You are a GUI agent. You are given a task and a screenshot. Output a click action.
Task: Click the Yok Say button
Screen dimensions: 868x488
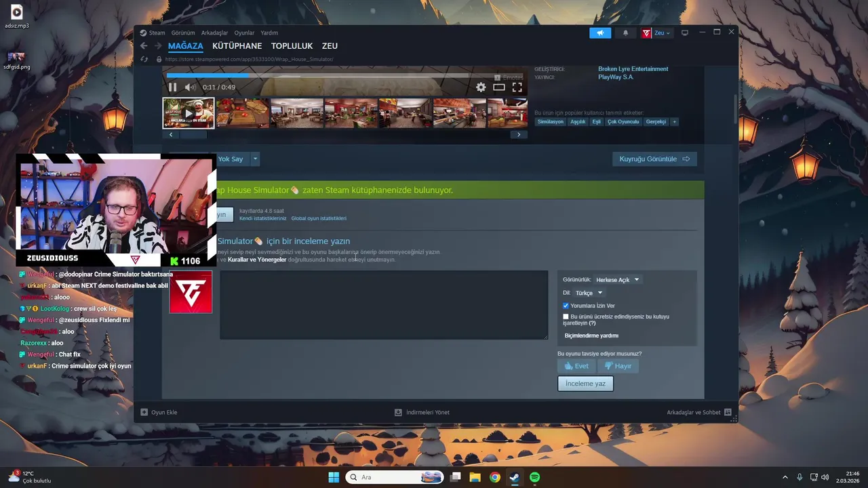[231, 159]
